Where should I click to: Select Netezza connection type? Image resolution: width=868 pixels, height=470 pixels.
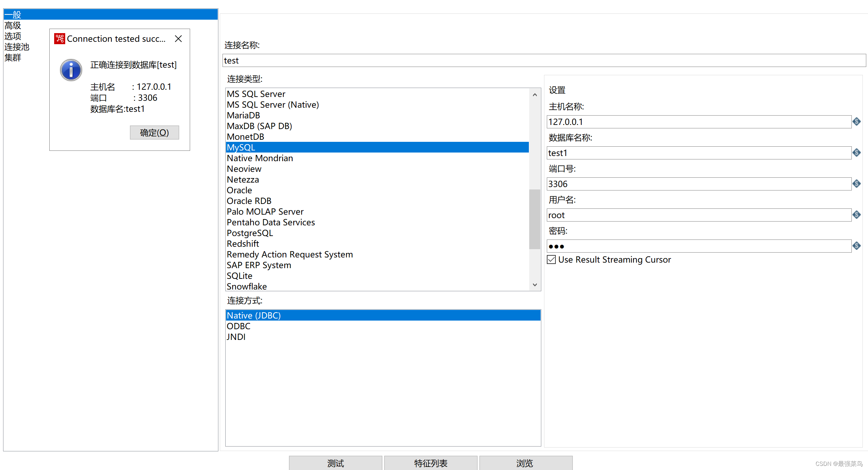coord(377,179)
